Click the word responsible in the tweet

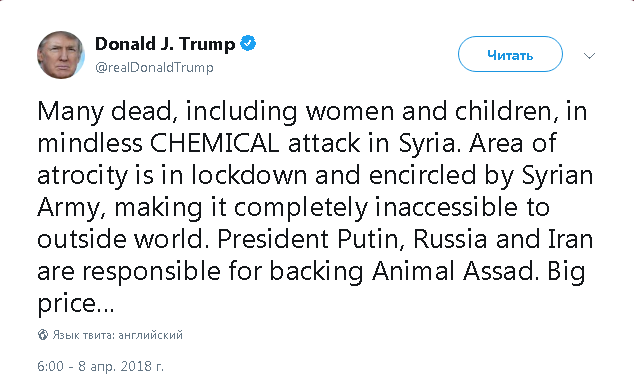pyautogui.click(x=152, y=272)
